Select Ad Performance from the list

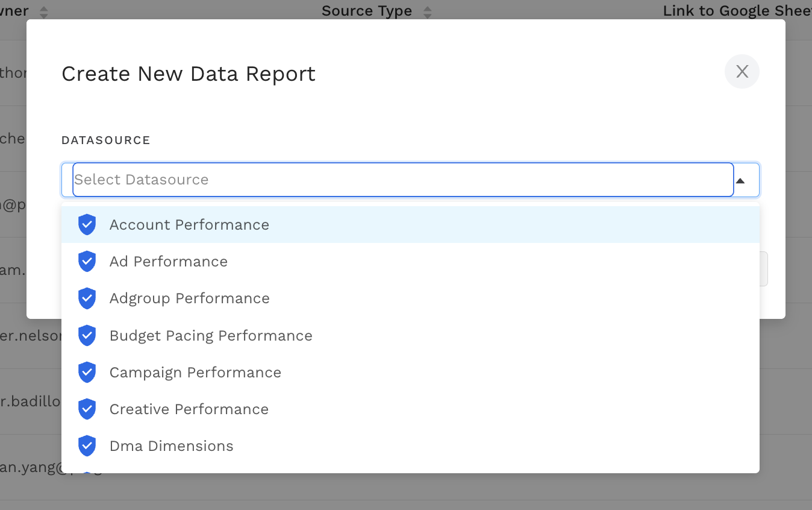point(169,262)
